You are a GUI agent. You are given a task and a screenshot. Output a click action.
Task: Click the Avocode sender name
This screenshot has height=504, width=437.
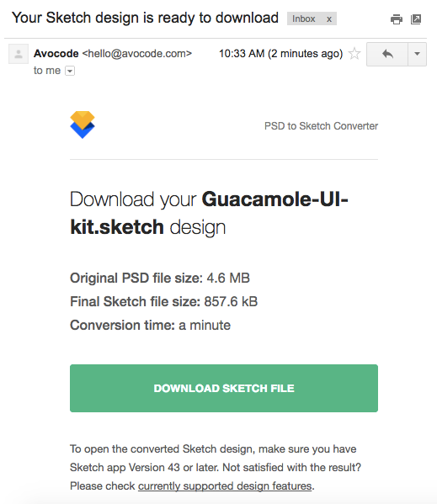[x=56, y=53]
